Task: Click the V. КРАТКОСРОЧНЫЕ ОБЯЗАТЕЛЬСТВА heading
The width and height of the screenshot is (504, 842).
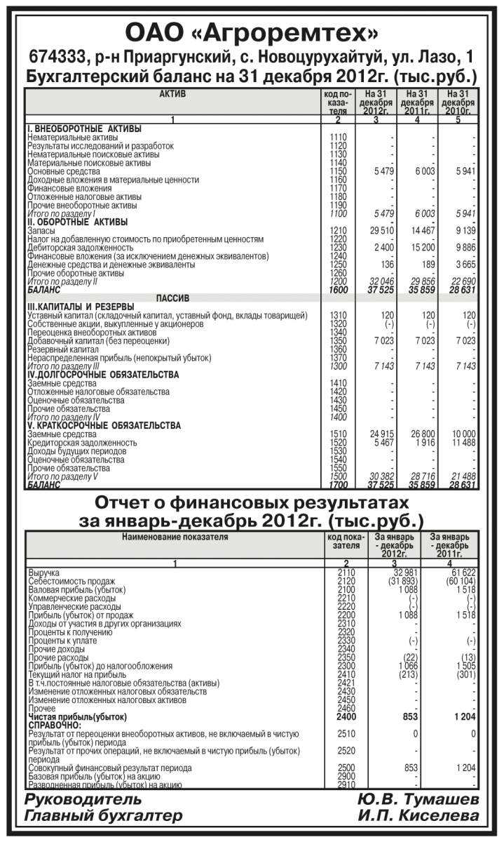Action: click(104, 426)
